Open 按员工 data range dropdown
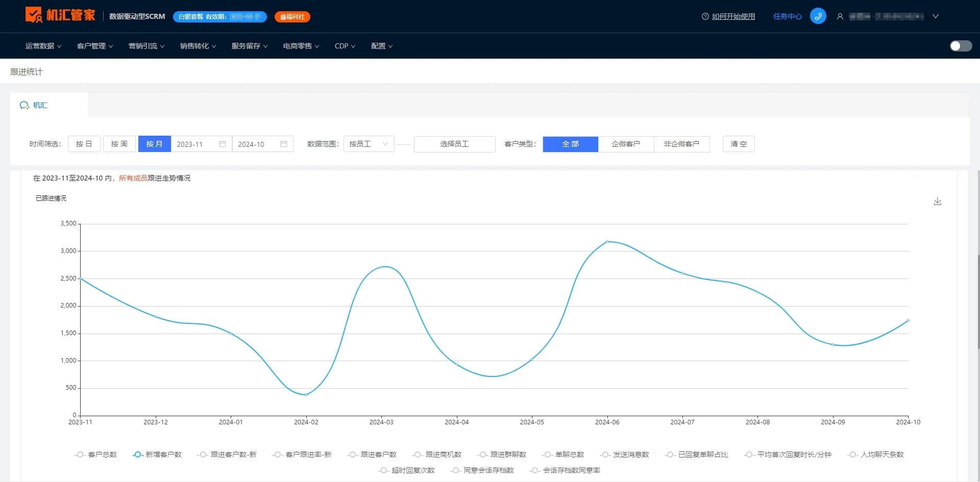This screenshot has height=482, width=980. pyautogui.click(x=369, y=144)
